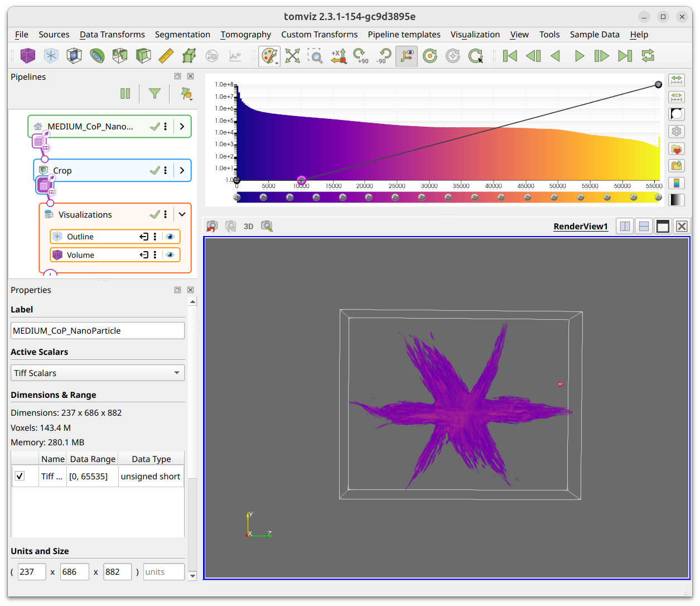
Task: Open the Volume module three-dot menu
Action: pyautogui.click(x=155, y=255)
